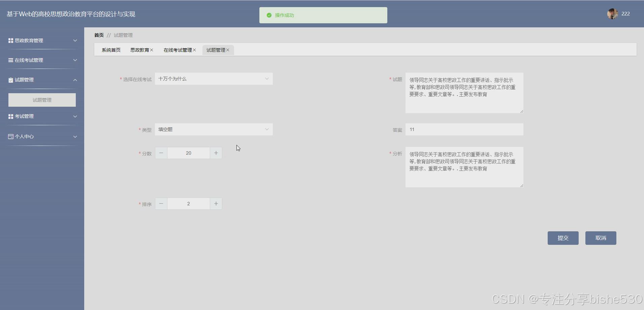Click the 取消 cancel button
644x310 pixels.
click(x=601, y=238)
